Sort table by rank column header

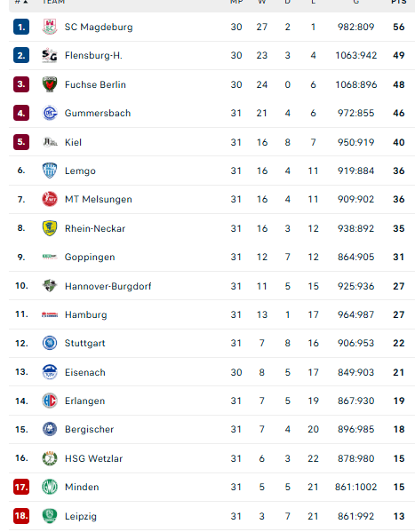pyautogui.click(x=21, y=2)
